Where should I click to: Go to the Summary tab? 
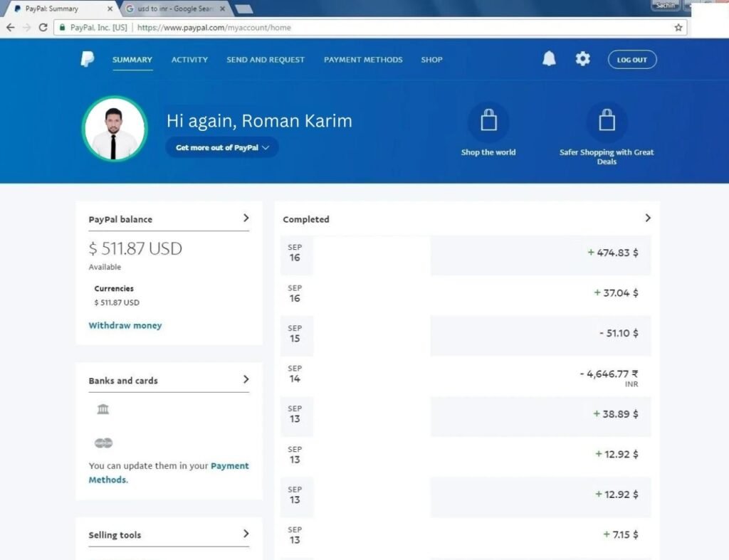[132, 60]
